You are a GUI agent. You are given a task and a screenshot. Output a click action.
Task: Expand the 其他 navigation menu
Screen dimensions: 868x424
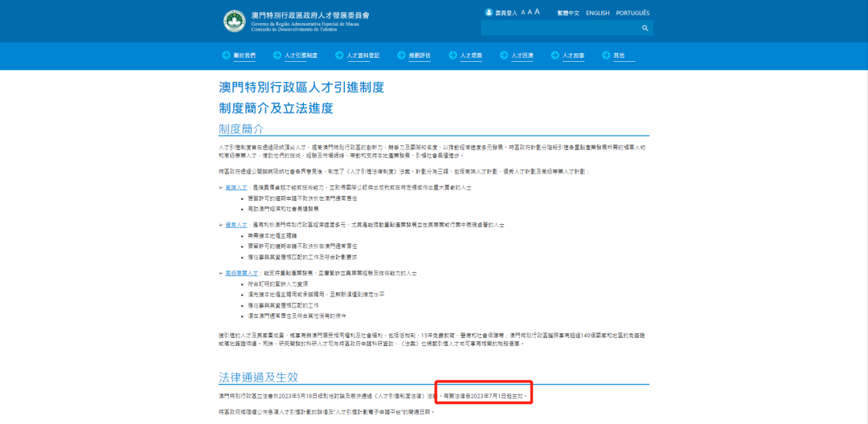coord(618,55)
